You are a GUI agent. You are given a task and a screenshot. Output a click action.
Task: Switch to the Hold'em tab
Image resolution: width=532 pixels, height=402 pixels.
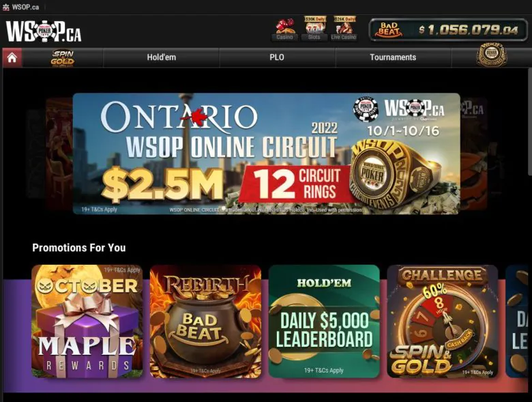tap(161, 57)
